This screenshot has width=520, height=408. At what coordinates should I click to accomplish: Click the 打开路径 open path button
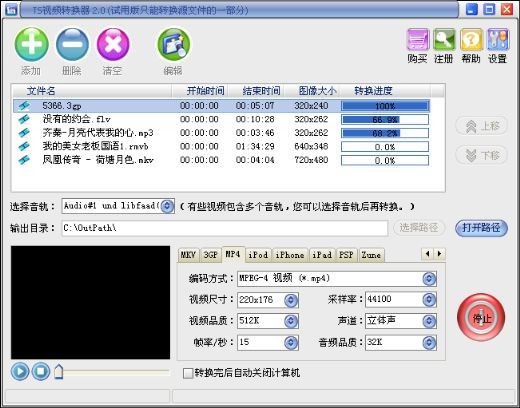481,228
